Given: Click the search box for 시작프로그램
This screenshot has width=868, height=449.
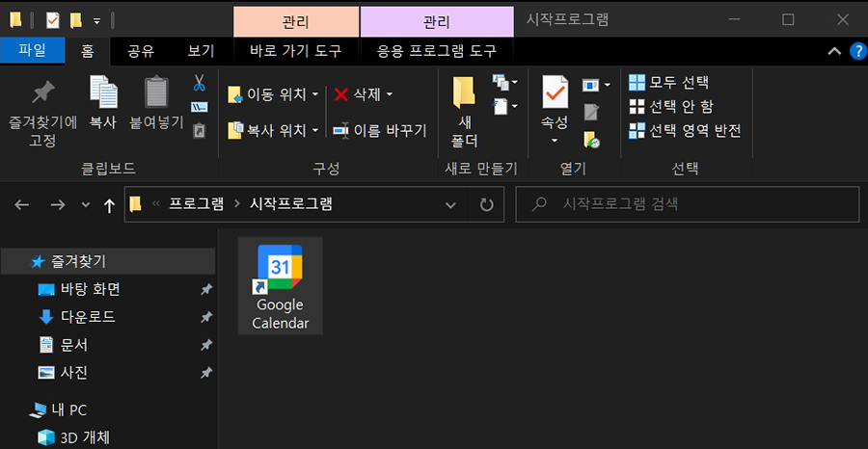Looking at the screenshot, I should click(x=688, y=204).
